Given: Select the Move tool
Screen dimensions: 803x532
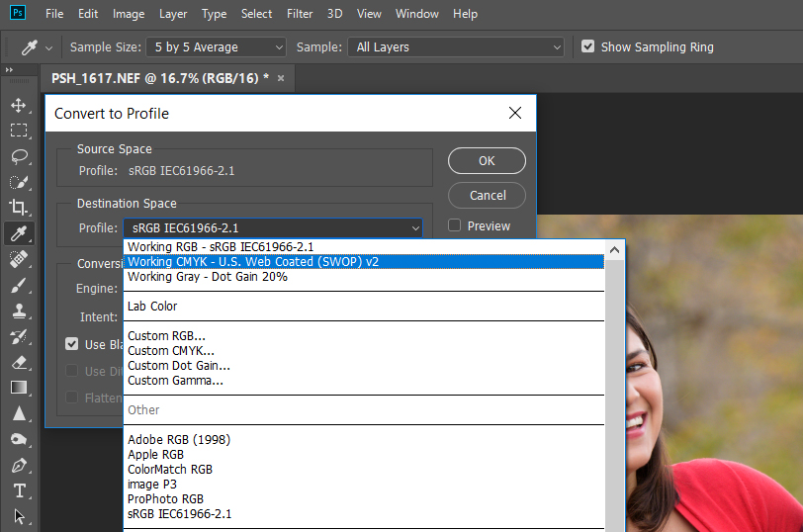Looking at the screenshot, I should coord(19,105).
